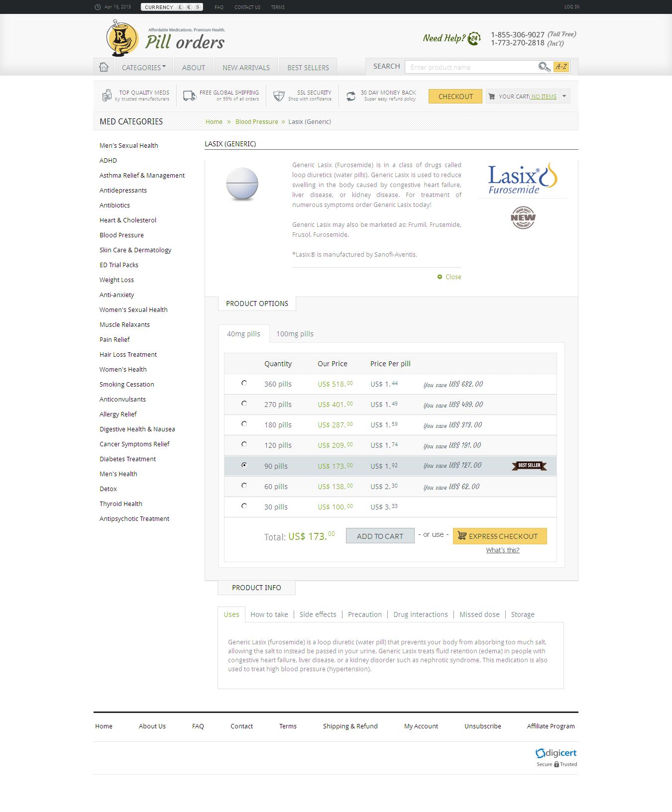Open the Missed dose tab
Image resolution: width=672 pixels, height=812 pixels.
(x=479, y=614)
